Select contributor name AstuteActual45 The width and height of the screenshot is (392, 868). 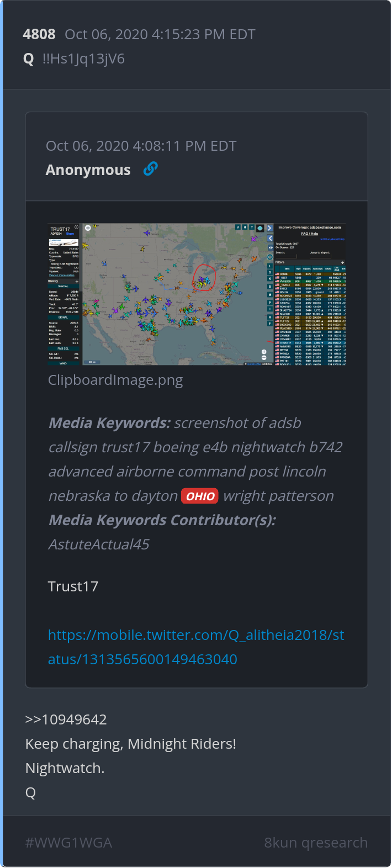coord(99,544)
